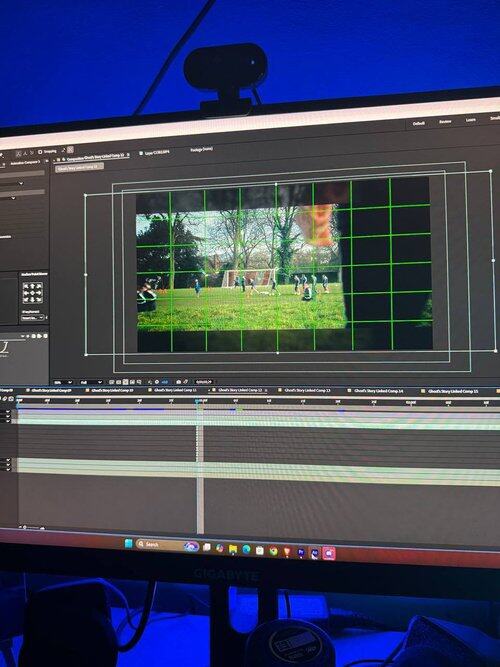Open the Premiere Pro taskbar icon

301,553
